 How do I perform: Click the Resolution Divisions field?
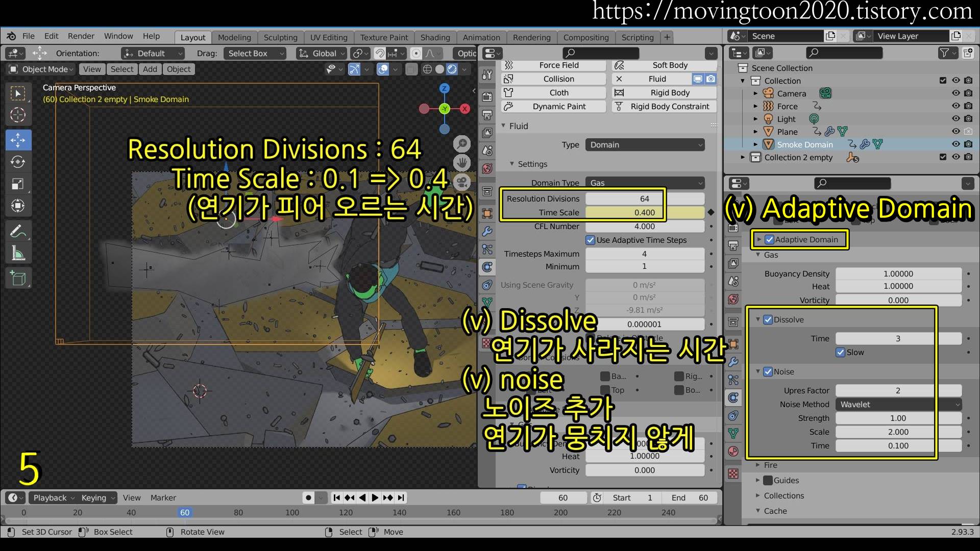pyautogui.click(x=645, y=198)
